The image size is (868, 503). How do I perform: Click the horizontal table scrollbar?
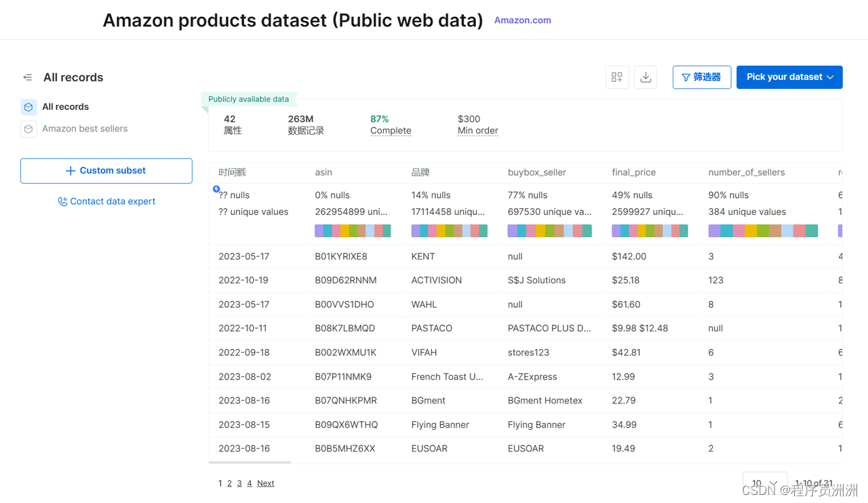[x=250, y=462]
